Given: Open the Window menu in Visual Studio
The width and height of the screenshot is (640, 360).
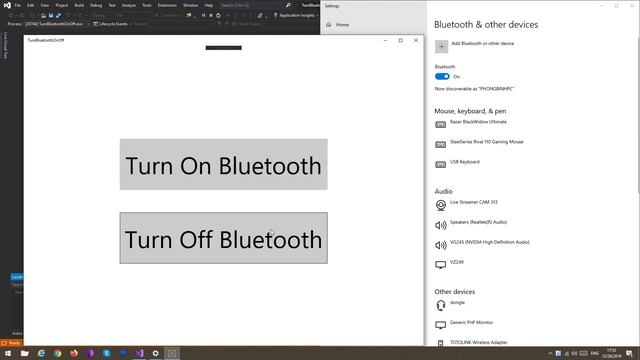Looking at the screenshot, I should (x=190, y=5).
